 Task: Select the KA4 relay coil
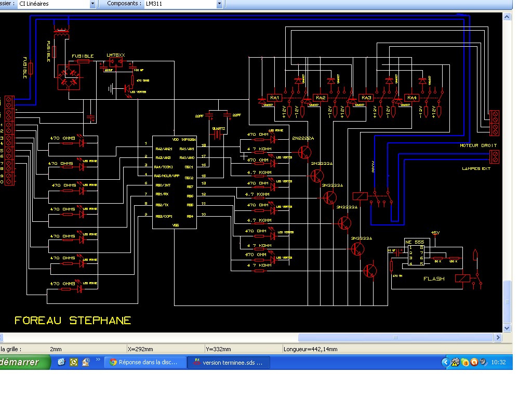point(411,98)
